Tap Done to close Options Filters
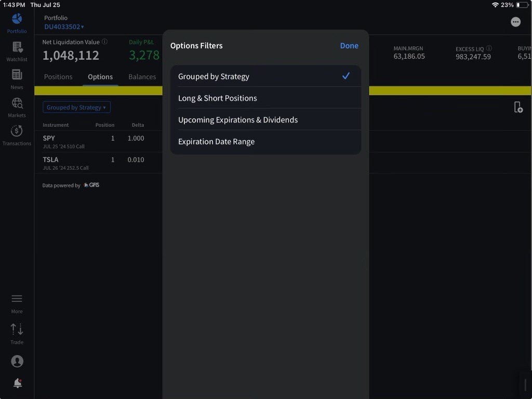The image size is (532, 399). pos(349,46)
